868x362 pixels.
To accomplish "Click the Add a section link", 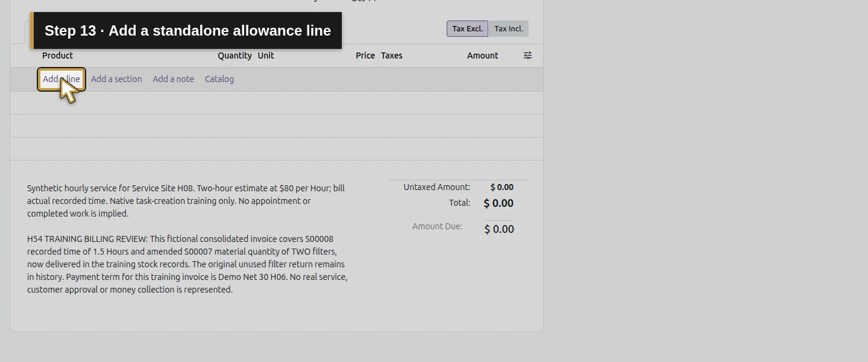I will click(116, 79).
